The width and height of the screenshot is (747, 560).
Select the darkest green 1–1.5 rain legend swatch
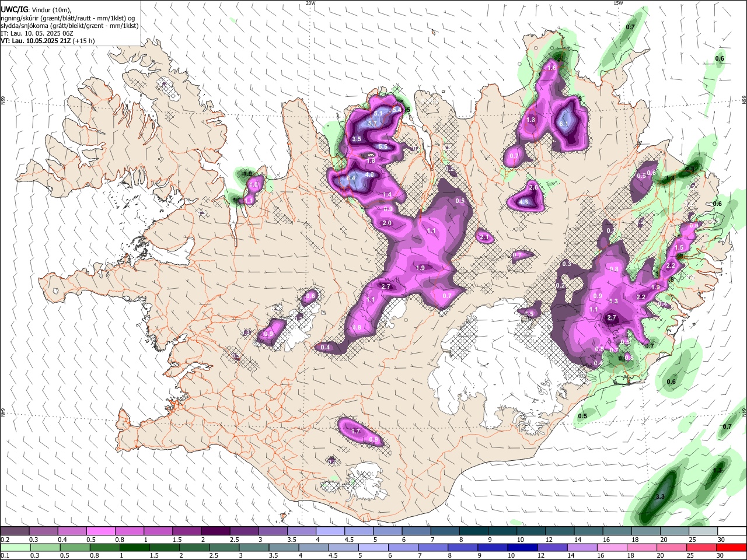[134, 547]
